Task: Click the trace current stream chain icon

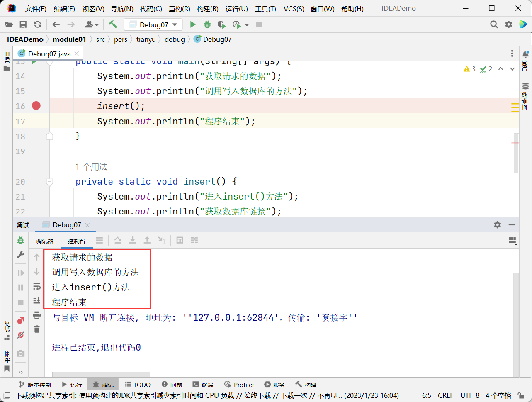Action: [x=194, y=240]
